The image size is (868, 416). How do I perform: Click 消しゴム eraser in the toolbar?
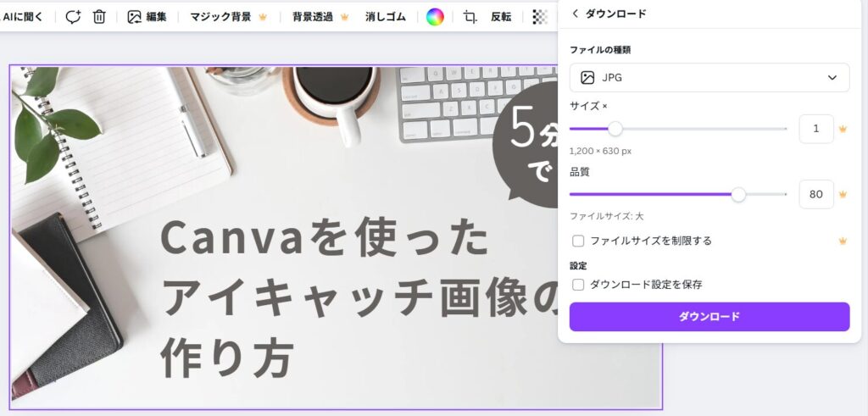coord(386,17)
